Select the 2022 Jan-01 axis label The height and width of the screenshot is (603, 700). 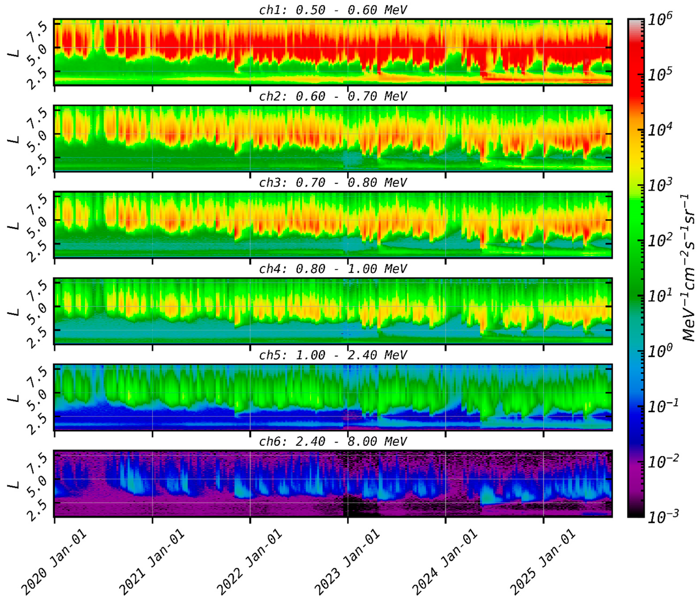[249, 562]
